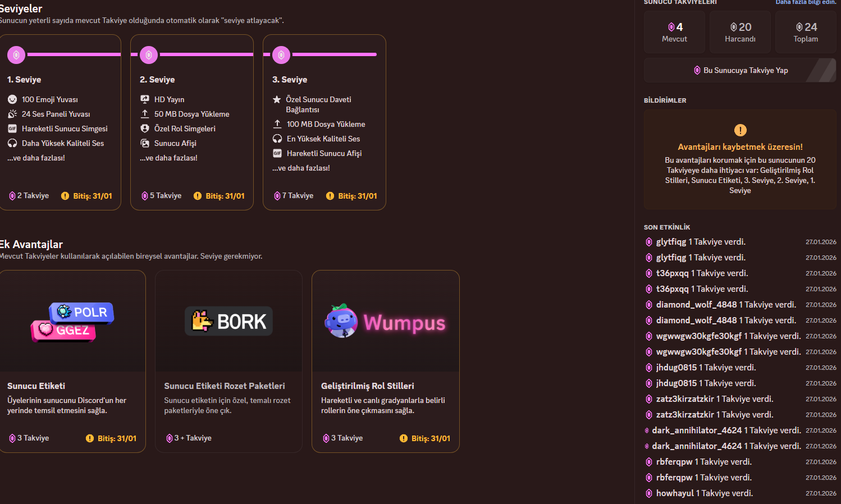This screenshot has height=504, width=841.
Task: Click the SON ETKİNLİK section label
Action: coord(667,227)
